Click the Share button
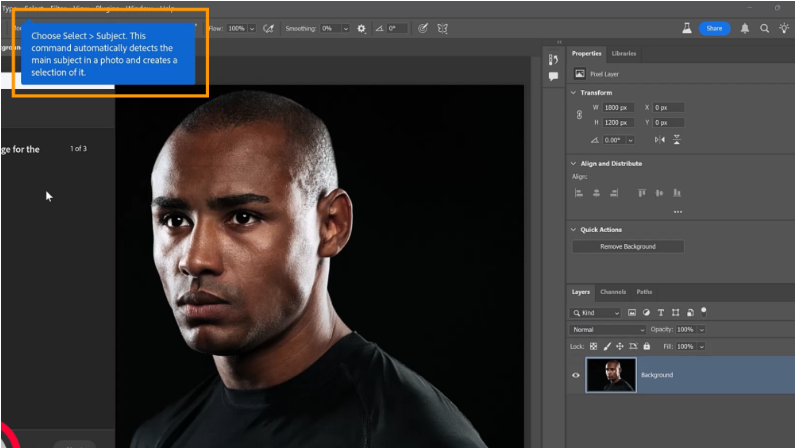Screen dimensions: 795x448 tap(714, 28)
